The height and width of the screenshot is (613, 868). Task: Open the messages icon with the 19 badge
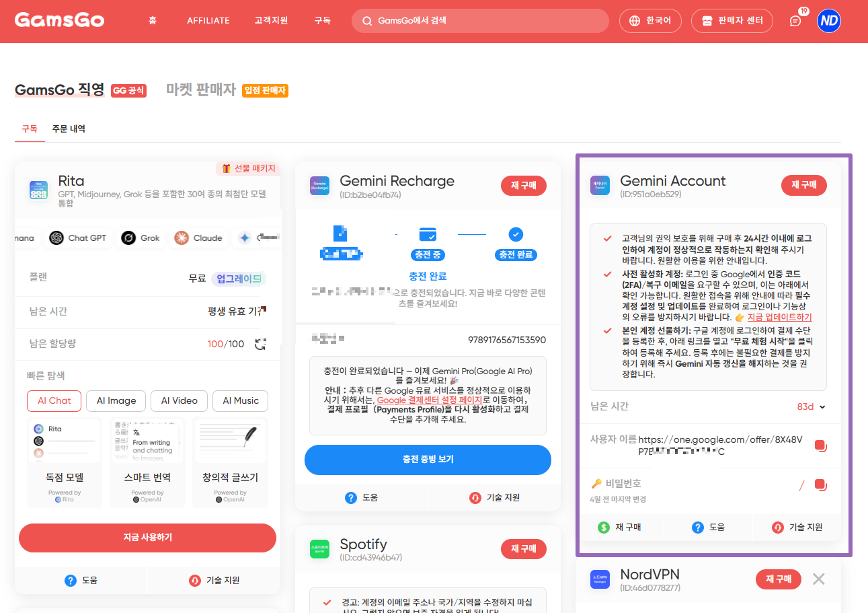tap(795, 21)
